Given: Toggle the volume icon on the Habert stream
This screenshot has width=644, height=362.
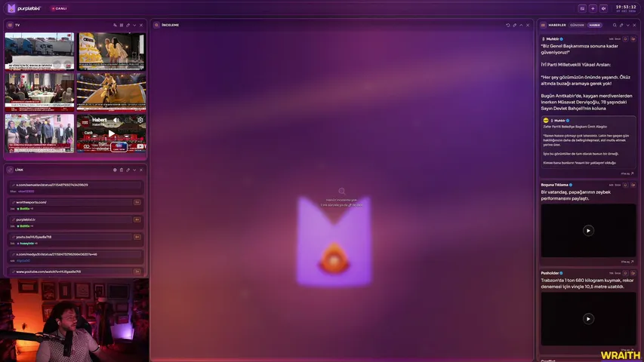Looking at the screenshot, I should (x=116, y=120).
